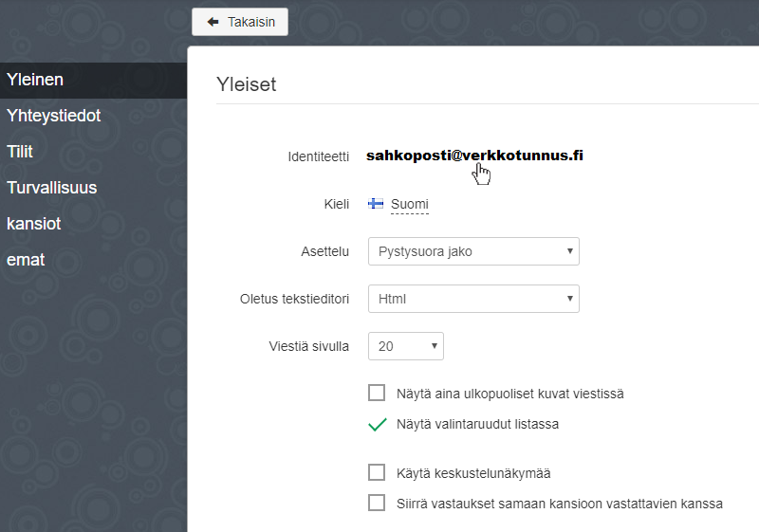Click the Näytä valintaruudut listassa label text
Viewport: 759px width, 532px height.
(x=477, y=424)
